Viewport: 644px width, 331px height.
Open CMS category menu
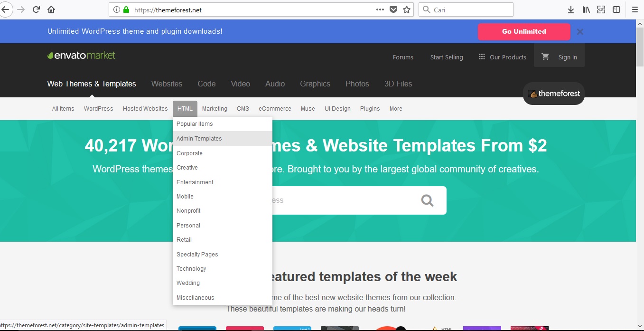tap(243, 109)
